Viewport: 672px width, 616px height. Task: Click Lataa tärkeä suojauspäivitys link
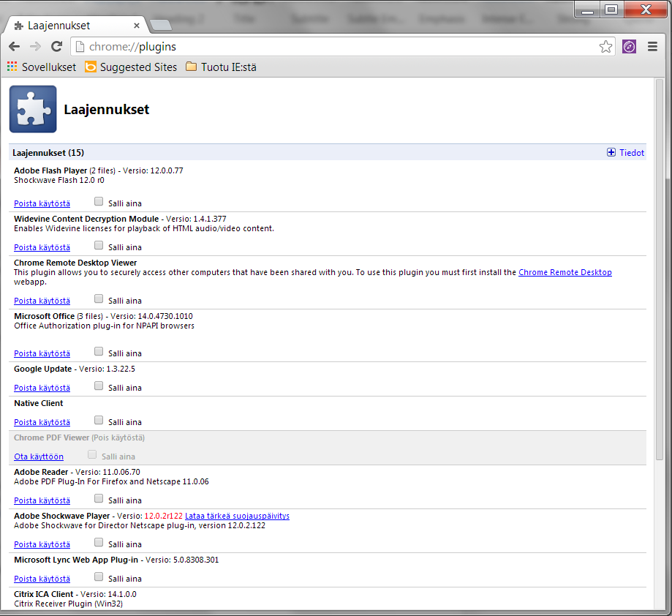pyautogui.click(x=237, y=516)
